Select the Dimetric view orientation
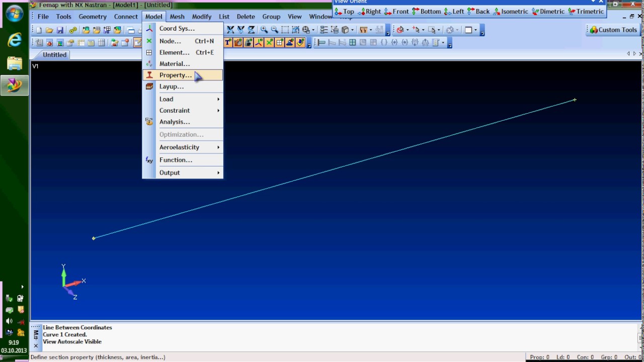Viewport: 644px width, 362px height. click(x=548, y=12)
